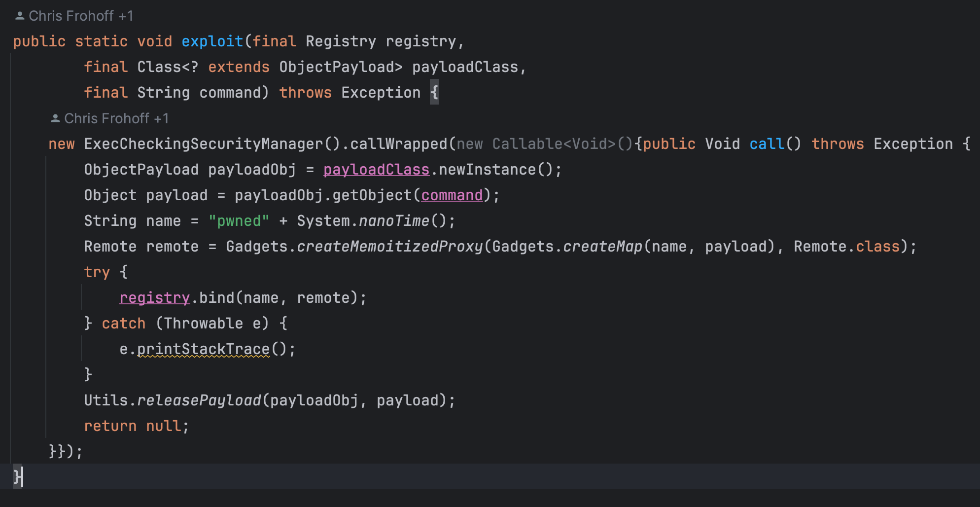The image size is (980, 507).
Task: Click the author icon above the ExecCheckingSecurityManager line
Action: click(x=55, y=118)
